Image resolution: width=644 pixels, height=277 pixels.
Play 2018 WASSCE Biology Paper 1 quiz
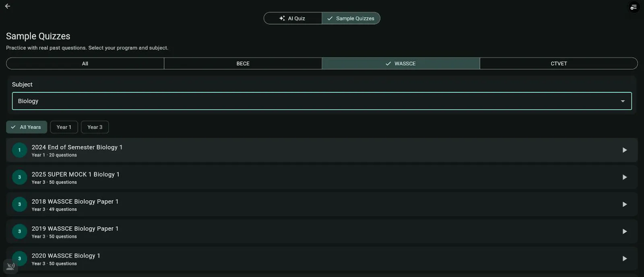pyautogui.click(x=625, y=204)
